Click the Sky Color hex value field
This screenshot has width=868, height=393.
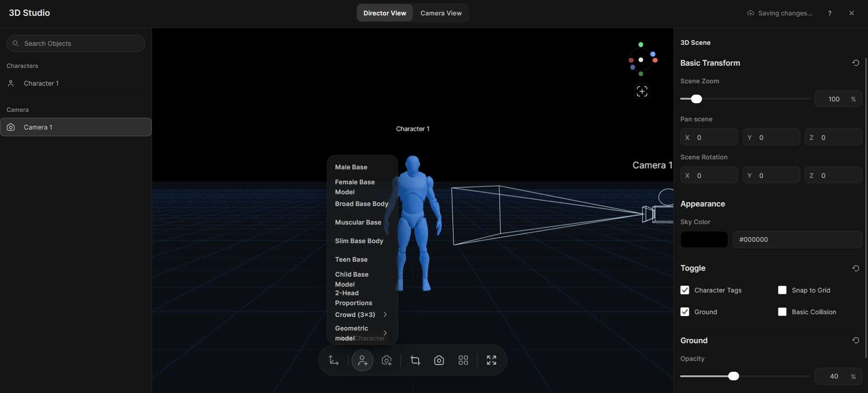tap(797, 240)
